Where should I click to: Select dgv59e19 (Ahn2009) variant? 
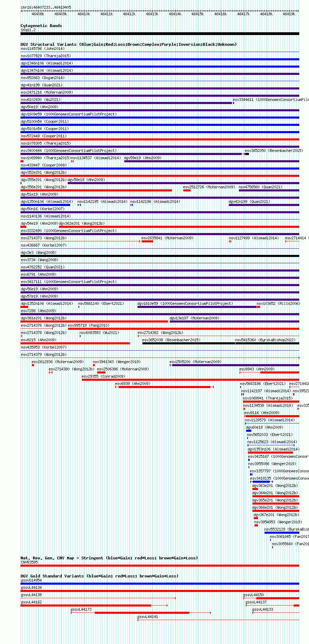143,158
